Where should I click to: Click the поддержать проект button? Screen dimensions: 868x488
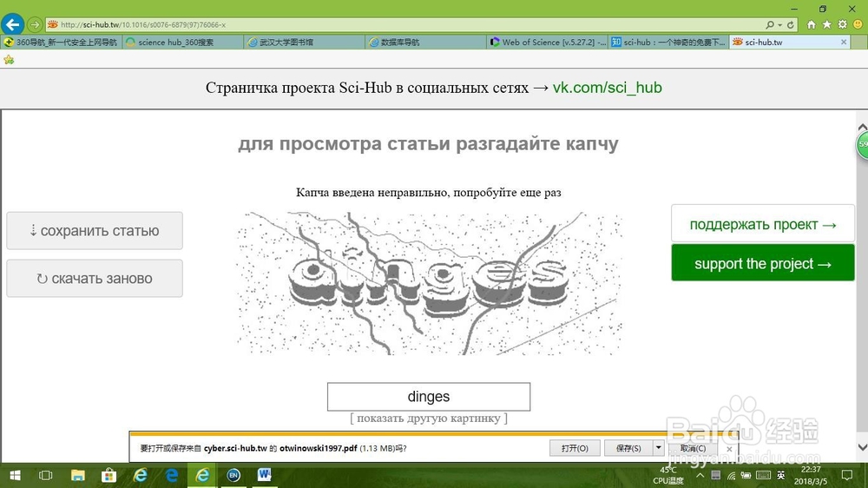coord(763,224)
